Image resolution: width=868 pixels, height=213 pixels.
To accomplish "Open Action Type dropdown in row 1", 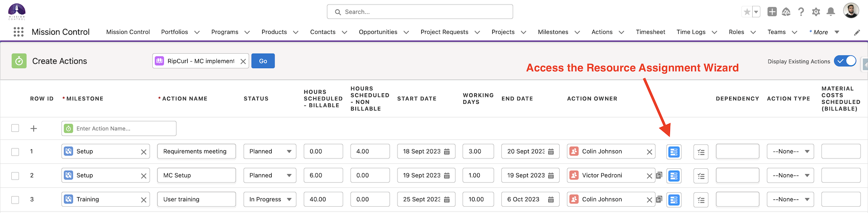I will pos(791,151).
